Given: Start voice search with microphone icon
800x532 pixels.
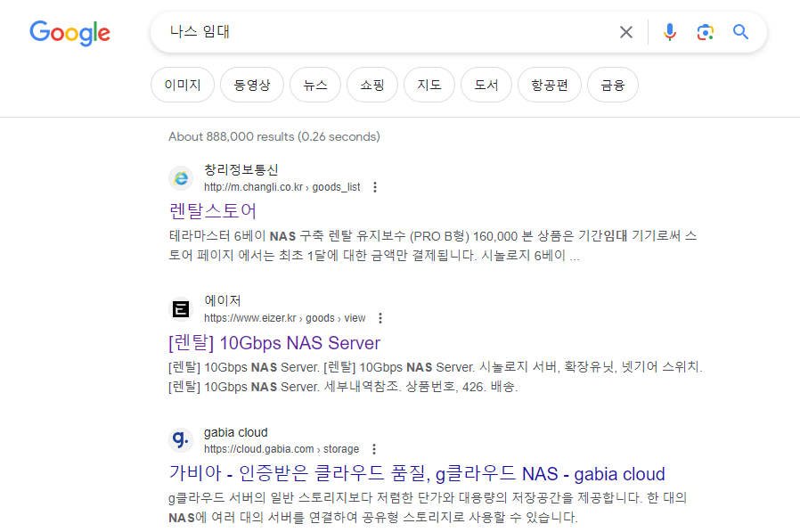Looking at the screenshot, I should point(670,32).
